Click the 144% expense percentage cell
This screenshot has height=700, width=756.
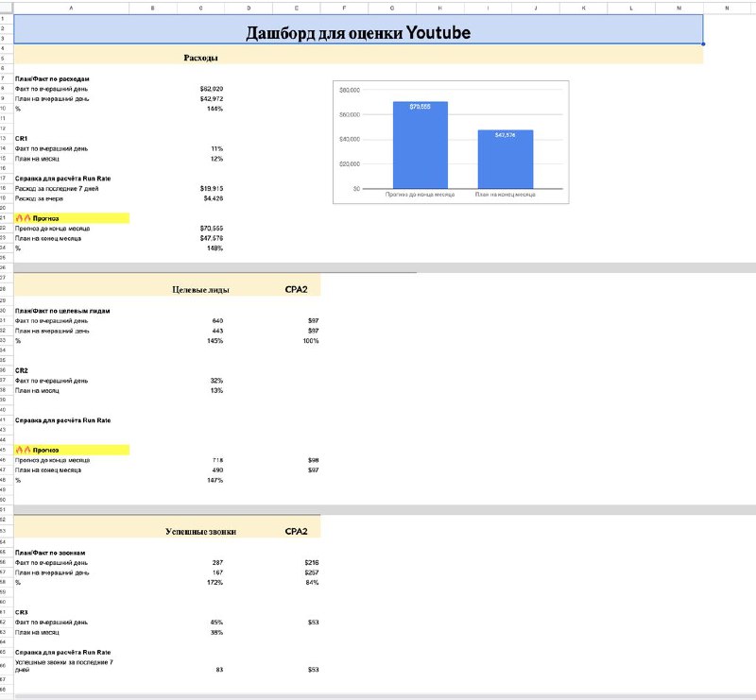215,109
